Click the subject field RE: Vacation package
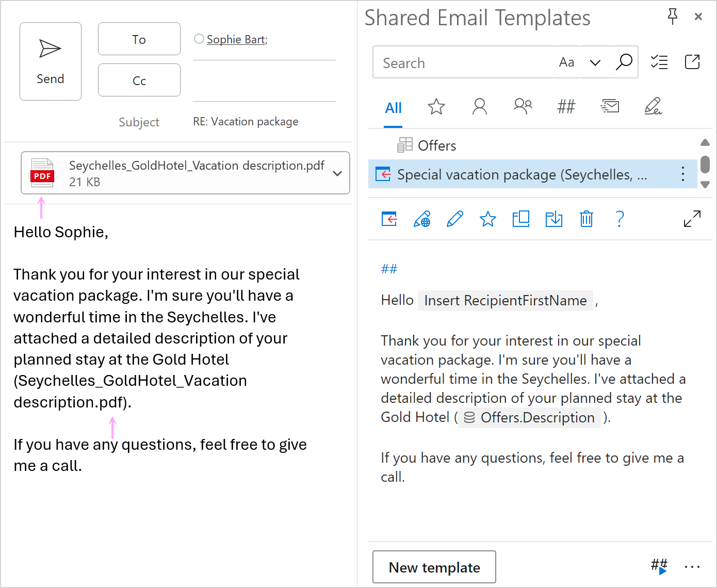Viewport: 717px width, 588px height. pyautogui.click(x=246, y=122)
